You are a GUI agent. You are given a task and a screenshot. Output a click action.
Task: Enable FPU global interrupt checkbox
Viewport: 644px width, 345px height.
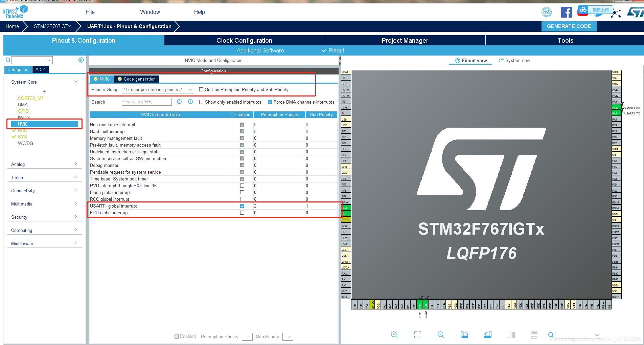(242, 213)
